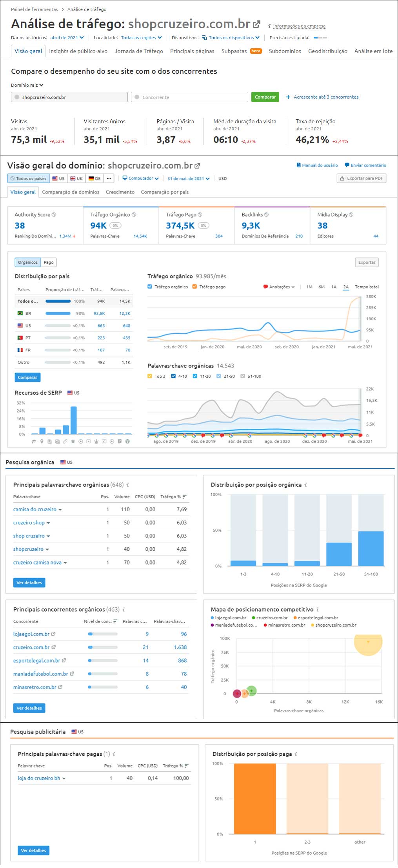Click info icon beside Principais palavras-chave pagas
The height and width of the screenshot is (868, 398).
[114, 754]
